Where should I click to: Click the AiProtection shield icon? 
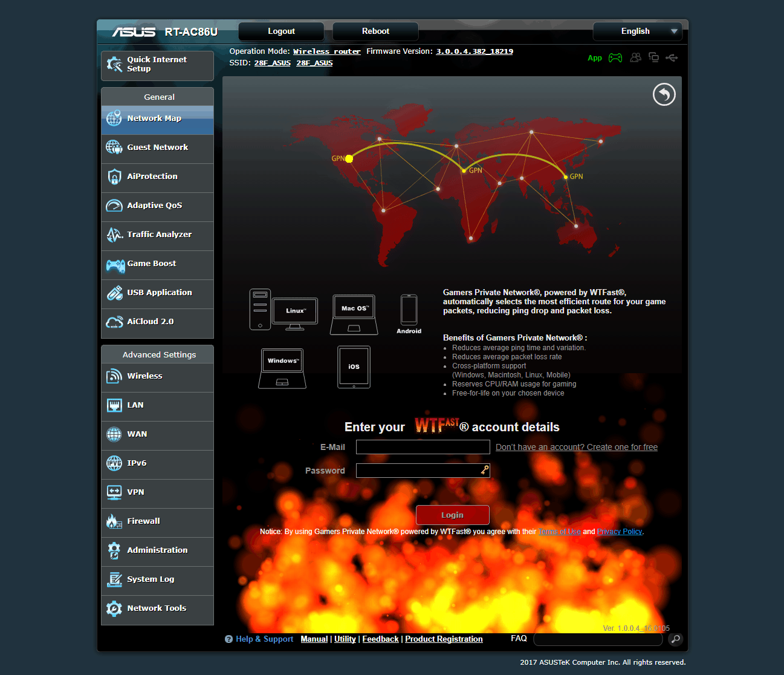coord(114,177)
